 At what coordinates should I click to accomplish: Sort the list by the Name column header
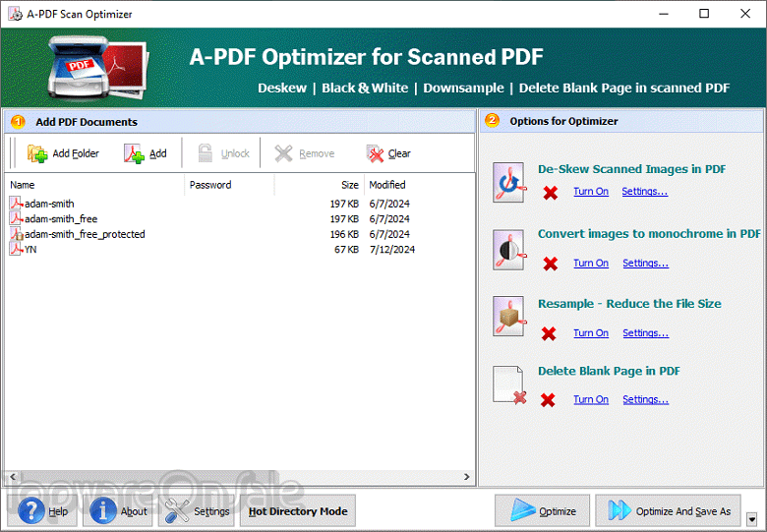click(x=95, y=185)
